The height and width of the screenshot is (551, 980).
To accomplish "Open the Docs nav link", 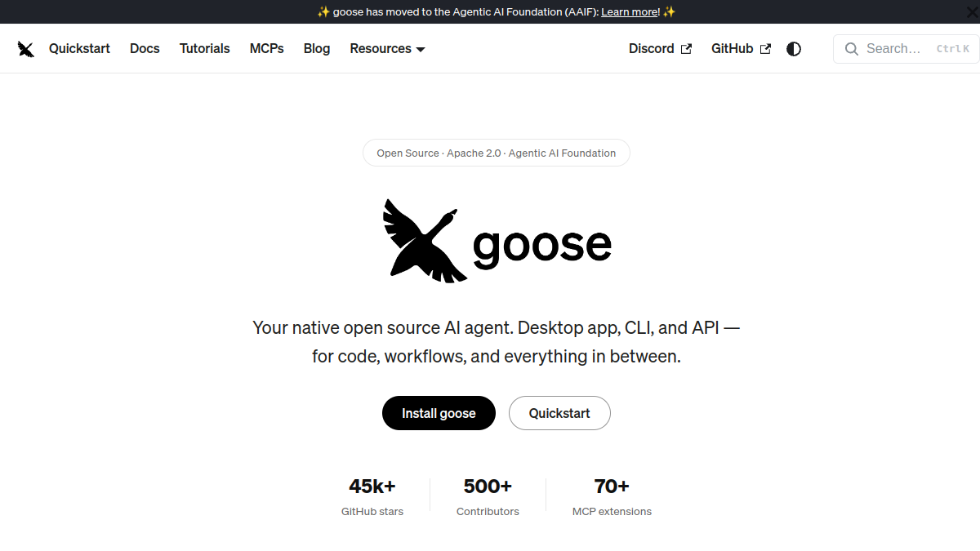I will coord(145,49).
